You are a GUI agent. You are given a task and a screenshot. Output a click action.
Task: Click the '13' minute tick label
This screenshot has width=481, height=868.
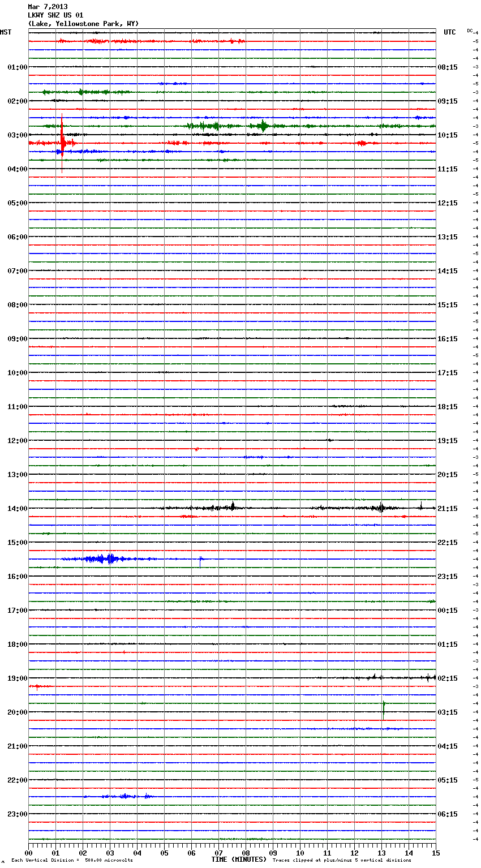(x=381, y=853)
